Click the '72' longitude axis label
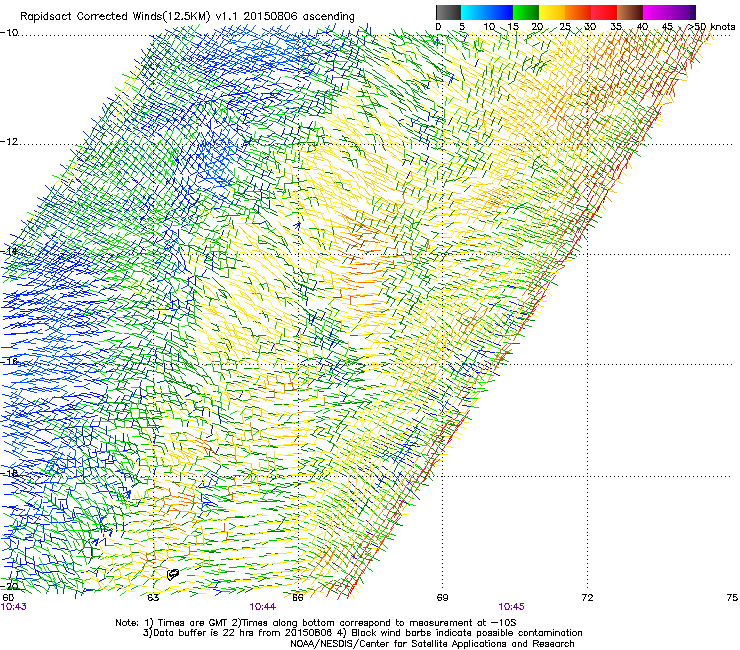Viewport: 740px width, 650px height. click(587, 598)
